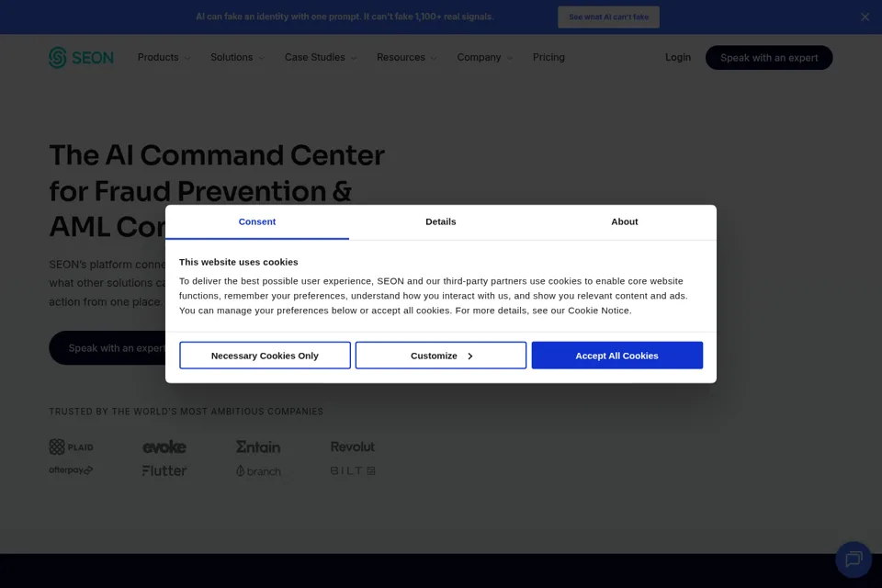Click the Flutter logo
Screen dimensions: 882x588
point(164,470)
